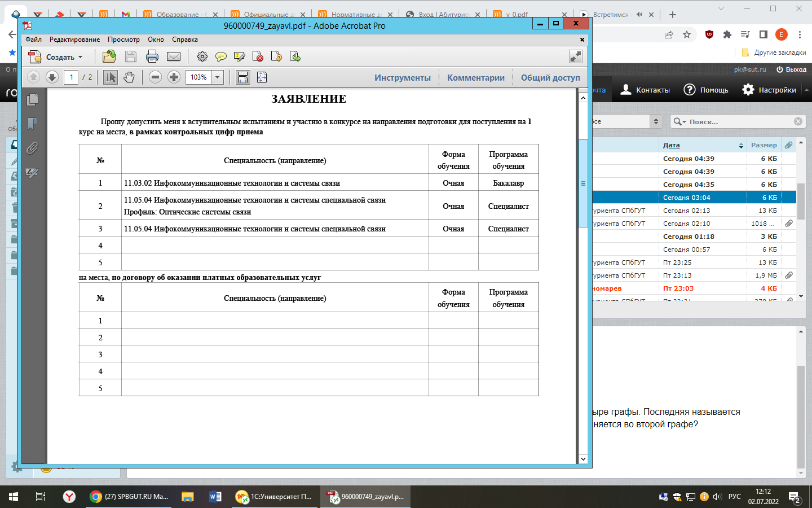The image size is (812, 508).
Task: Toggle fit-width scrolling page mode
Action: pyautogui.click(x=242, y=77)
